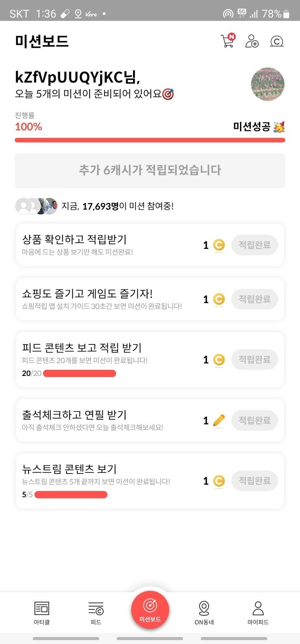Tap the 추가 6캐시가 적립되었습니다 banner

tap(150, 170)
